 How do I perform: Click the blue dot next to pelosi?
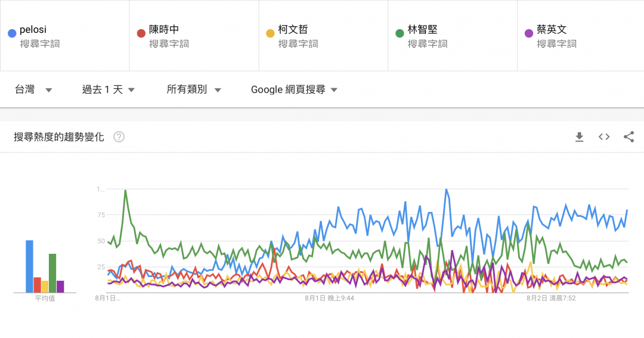tap(12, 33)
